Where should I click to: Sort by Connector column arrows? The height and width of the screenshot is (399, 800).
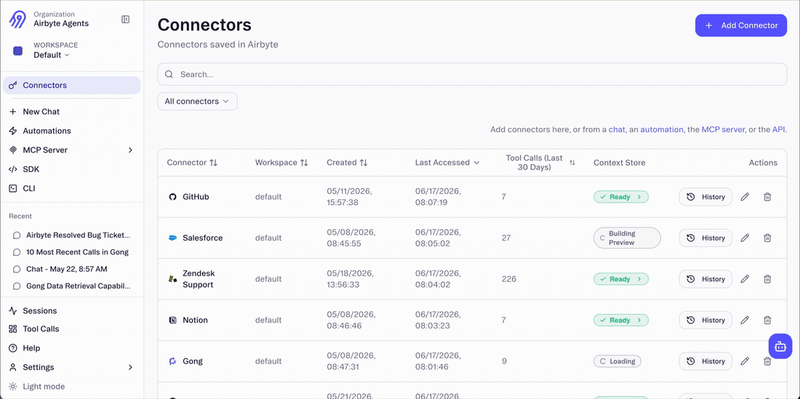(213, 163)
